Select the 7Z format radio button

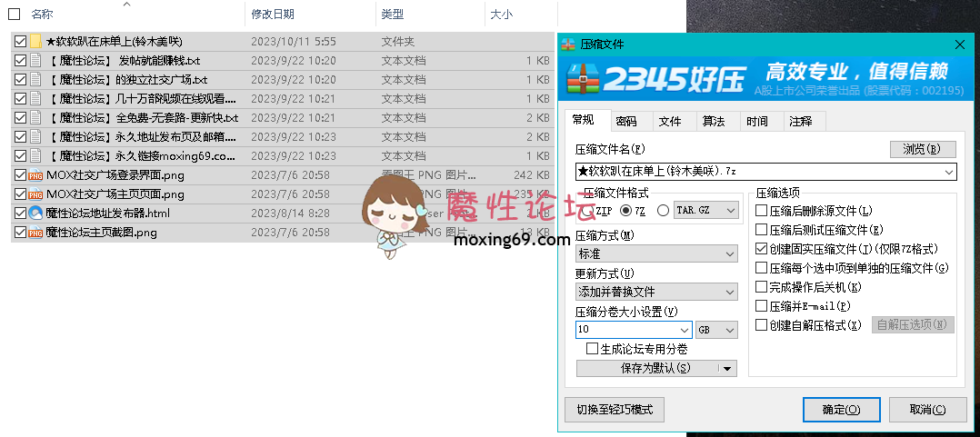(625, 211)
